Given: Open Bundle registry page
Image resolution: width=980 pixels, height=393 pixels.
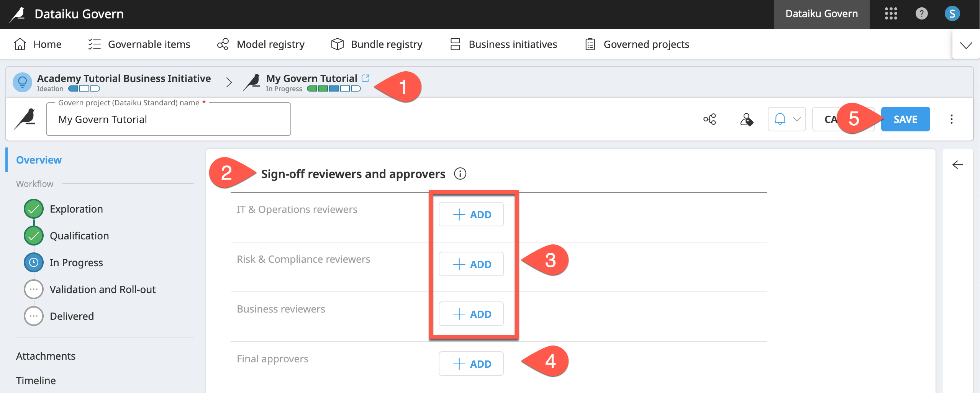Looking at the screenshot, I should point(377,44).
